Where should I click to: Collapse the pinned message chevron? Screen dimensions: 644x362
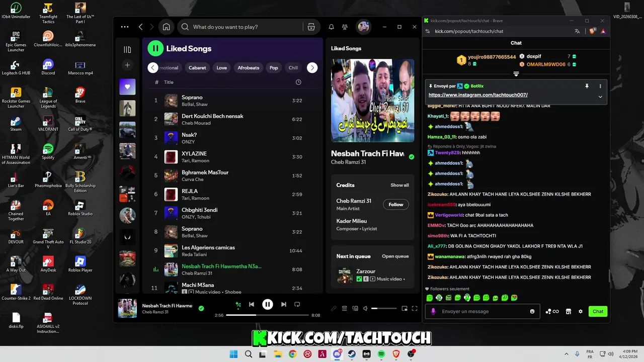600,97
